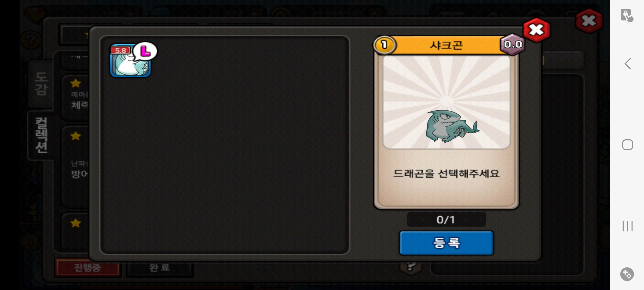This screenshot has height=290, width=644.
Task: Click the question mark help shield
Action: (x=411, y=267)
